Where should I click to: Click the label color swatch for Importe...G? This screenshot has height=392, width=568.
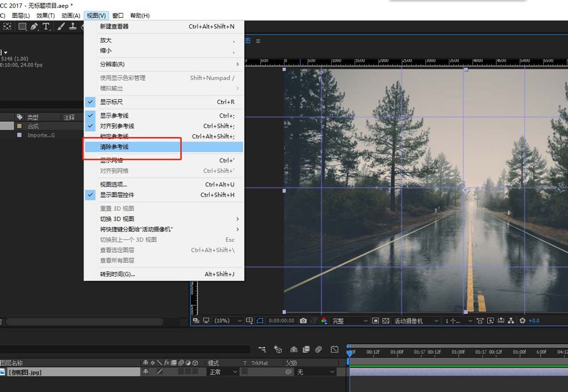[x=19, y=135]
